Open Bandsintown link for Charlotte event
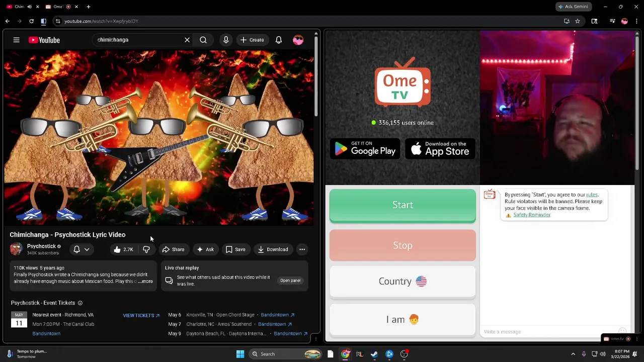The image size is (644, 362). click(275, 324)
